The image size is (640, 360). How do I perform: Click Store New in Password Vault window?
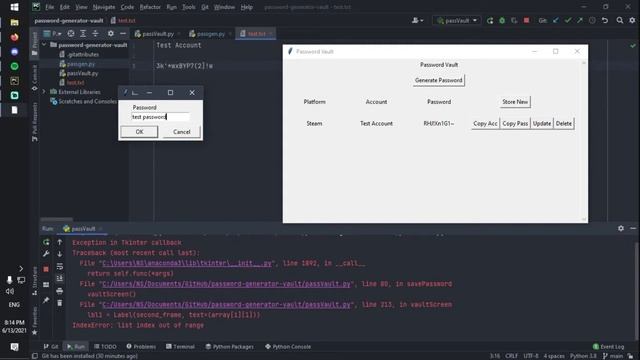point(515,102)
